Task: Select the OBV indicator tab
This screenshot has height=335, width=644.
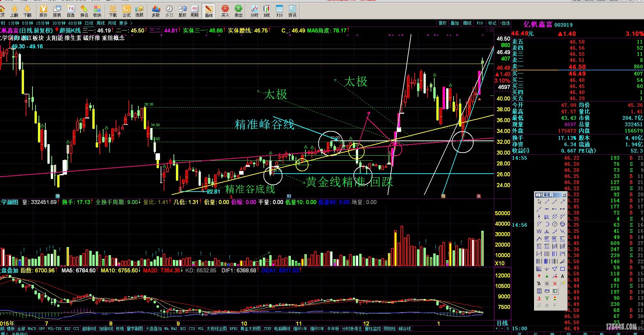Action: (x=42, y=329)
